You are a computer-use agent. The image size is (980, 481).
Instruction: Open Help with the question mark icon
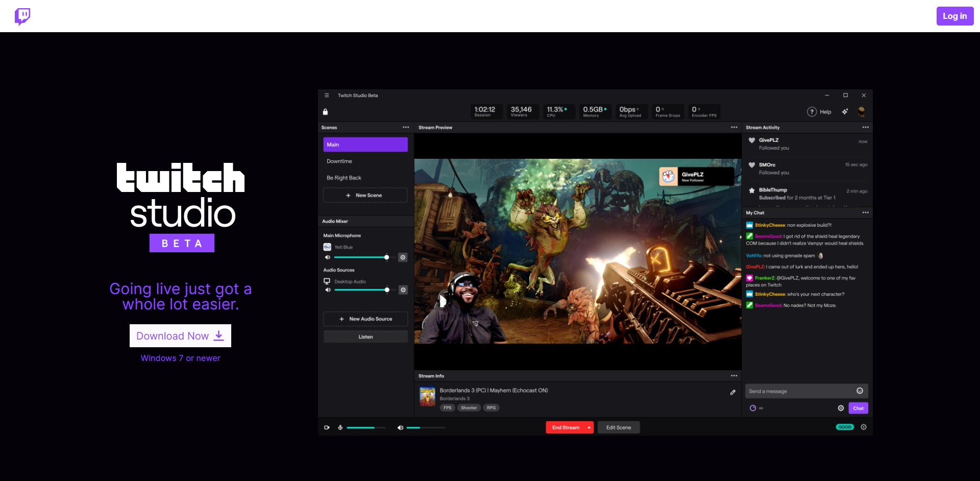[x=812, y=112]
